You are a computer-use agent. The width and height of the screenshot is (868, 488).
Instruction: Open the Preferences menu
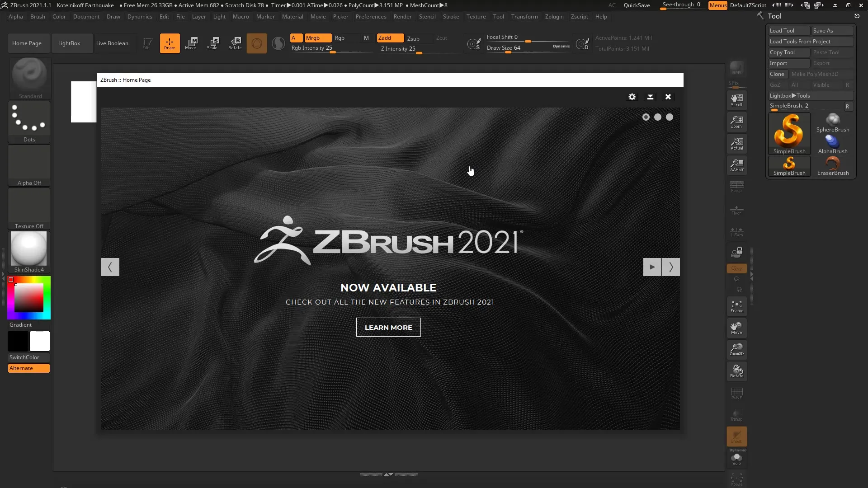(371, 17)
